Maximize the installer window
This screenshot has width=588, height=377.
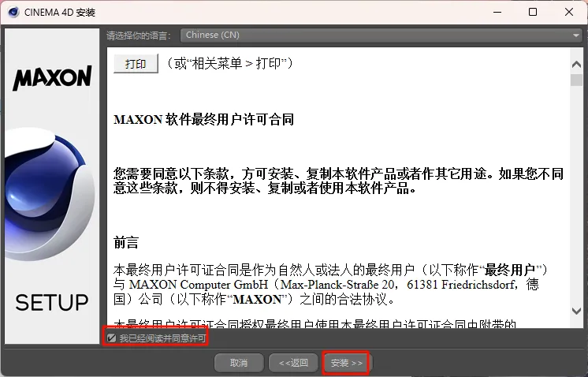point(533,12)
